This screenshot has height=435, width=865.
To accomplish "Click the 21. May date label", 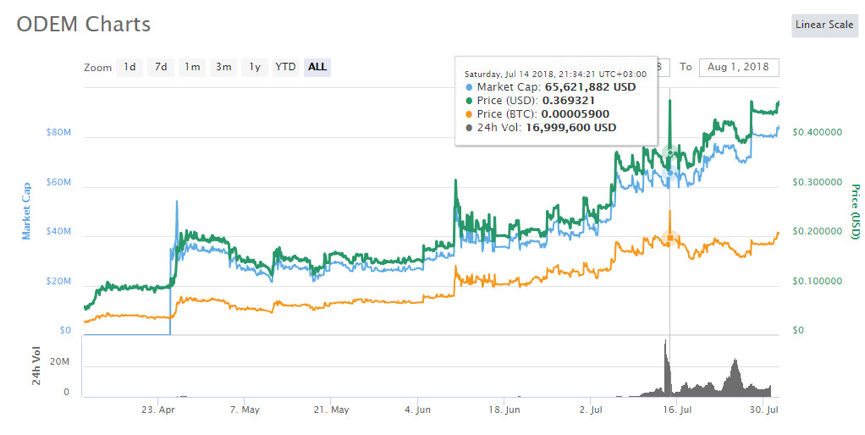I will tap(331, 410).
